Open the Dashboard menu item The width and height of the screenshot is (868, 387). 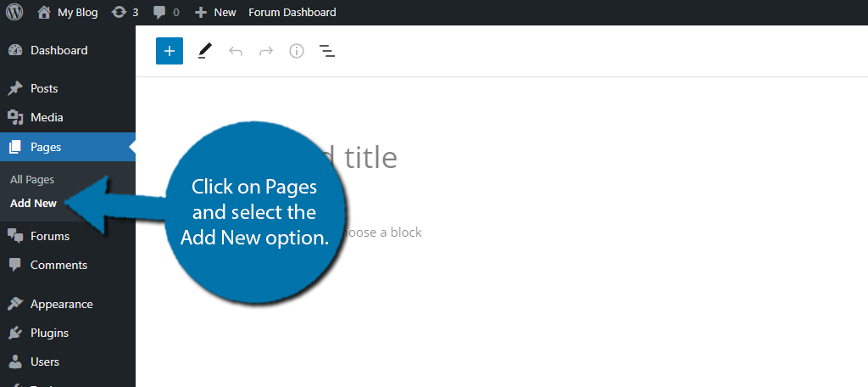(x=68, y=50)
